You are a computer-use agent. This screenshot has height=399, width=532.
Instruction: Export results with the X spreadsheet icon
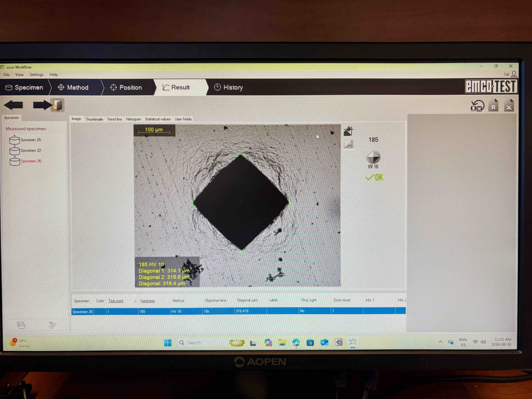click(509, 106)
